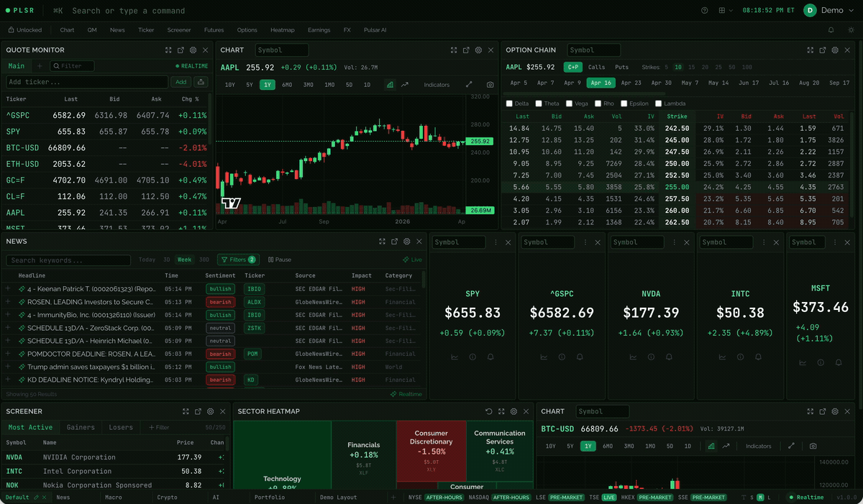This screenshot has width=863, height=504.
Task: Pause the news feed
Action: (280, 260)
